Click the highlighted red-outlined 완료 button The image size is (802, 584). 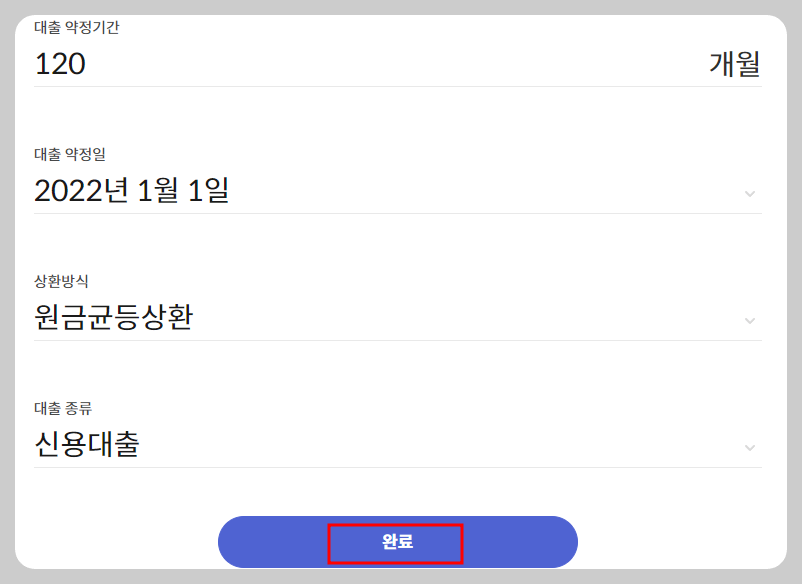pos(398,541)
